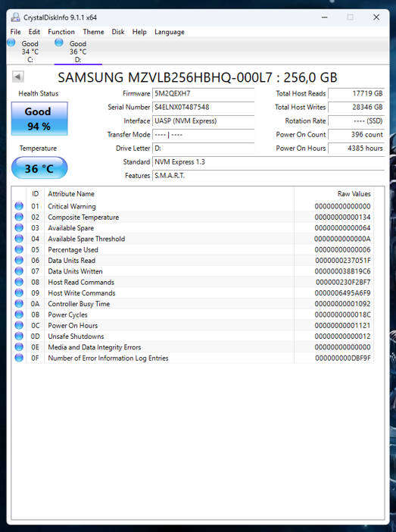The width and height of the screenshot is (396, 532).
Task: Open the File menu
Action: click(16, 32)
